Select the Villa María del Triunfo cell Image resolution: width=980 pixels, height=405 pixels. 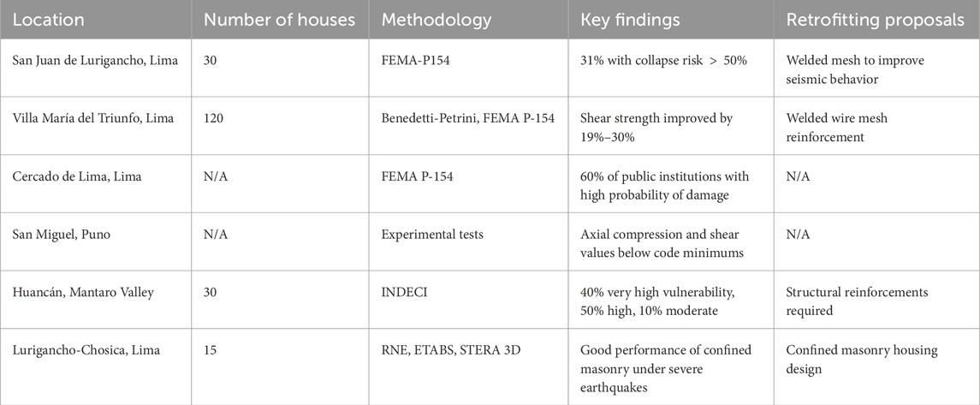(x=93, y=118)
